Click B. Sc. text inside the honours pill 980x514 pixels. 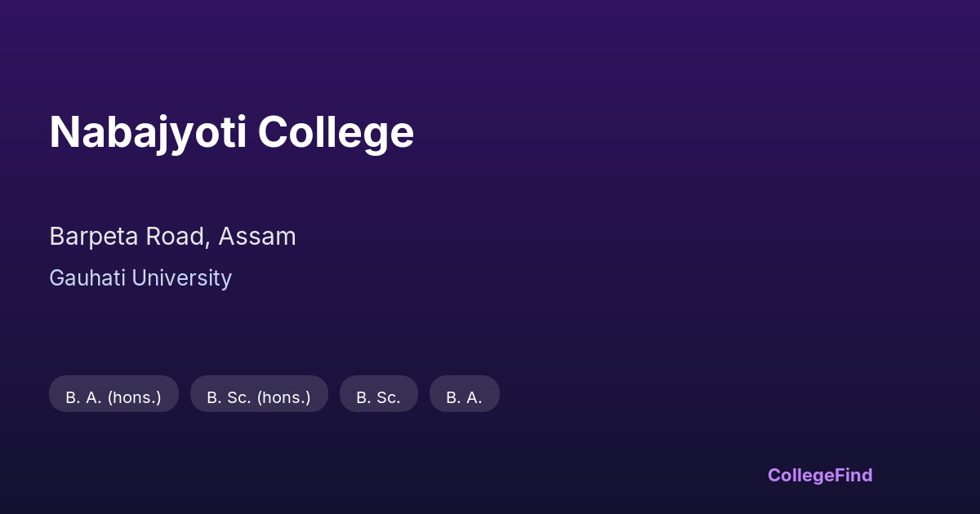[229, 397]
